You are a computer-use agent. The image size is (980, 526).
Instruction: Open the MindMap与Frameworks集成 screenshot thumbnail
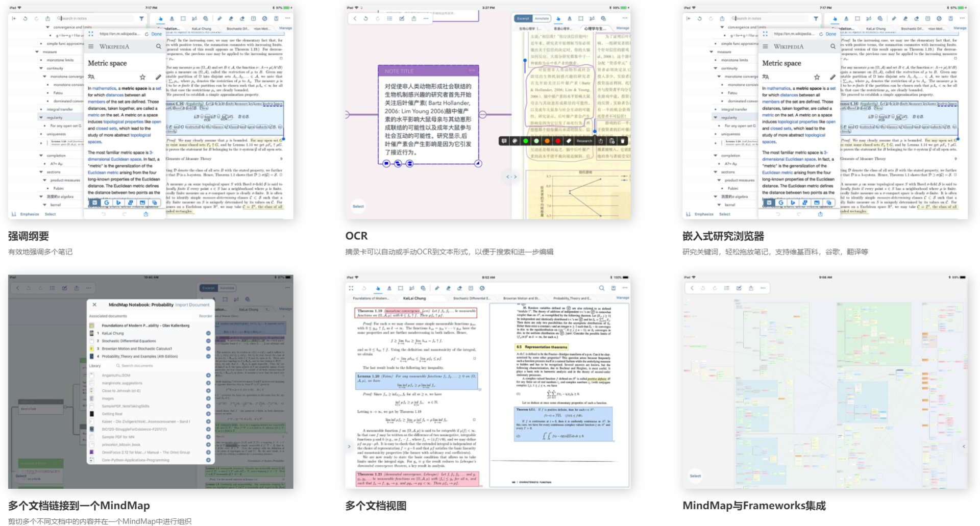pos(825,382)
